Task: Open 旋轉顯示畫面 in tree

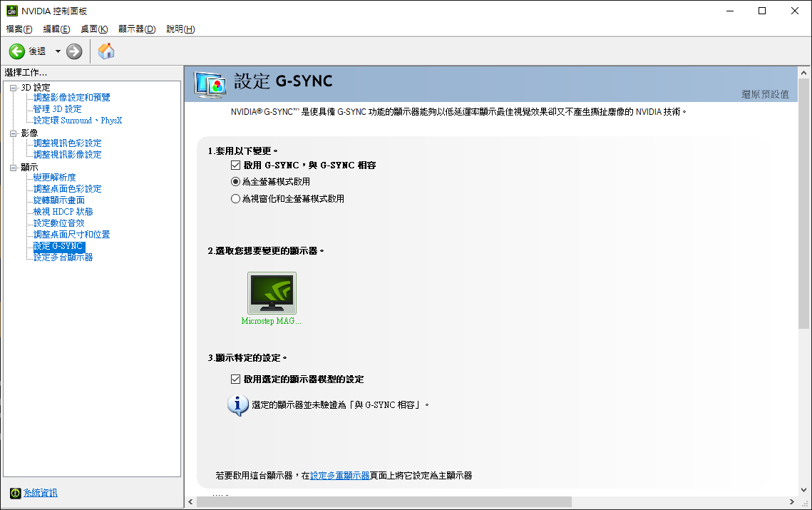Action: [59, 200]
